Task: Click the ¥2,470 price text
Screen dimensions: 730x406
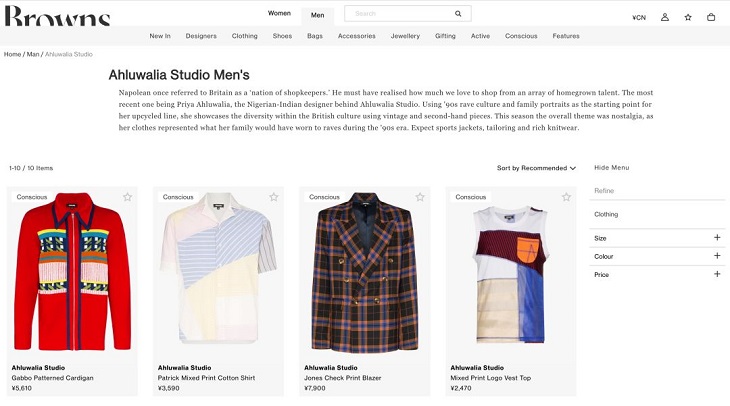Action: tap(461, 388)
